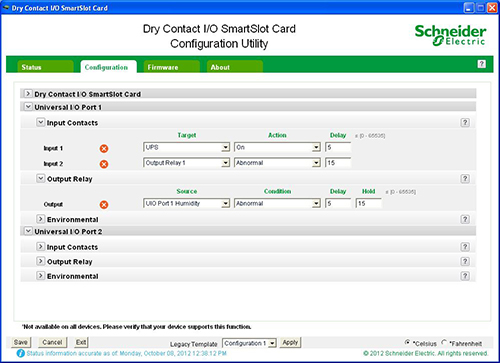Expand the Dry Contact I/O SmartSlot Card section
This screenshot has height=363, width=500.
pyautogui.click(x=28, y=94)
